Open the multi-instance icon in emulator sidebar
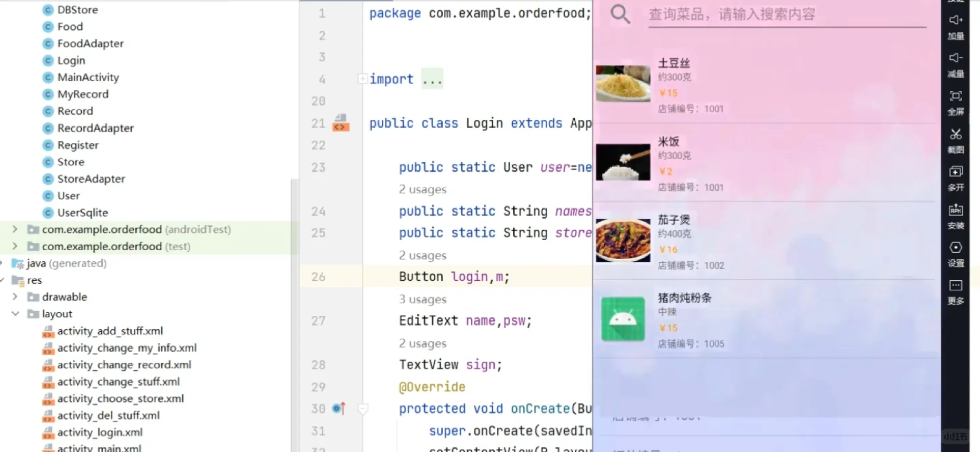 coord(955,172)
